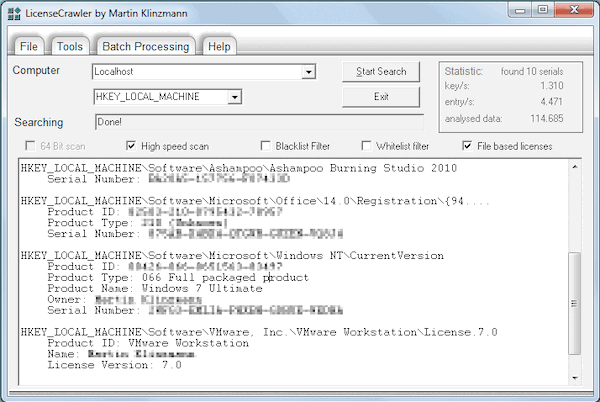Toggle the 64 Bit scan checkbox
The height and width of the screenshot is (402, 600).
[30, 146]
